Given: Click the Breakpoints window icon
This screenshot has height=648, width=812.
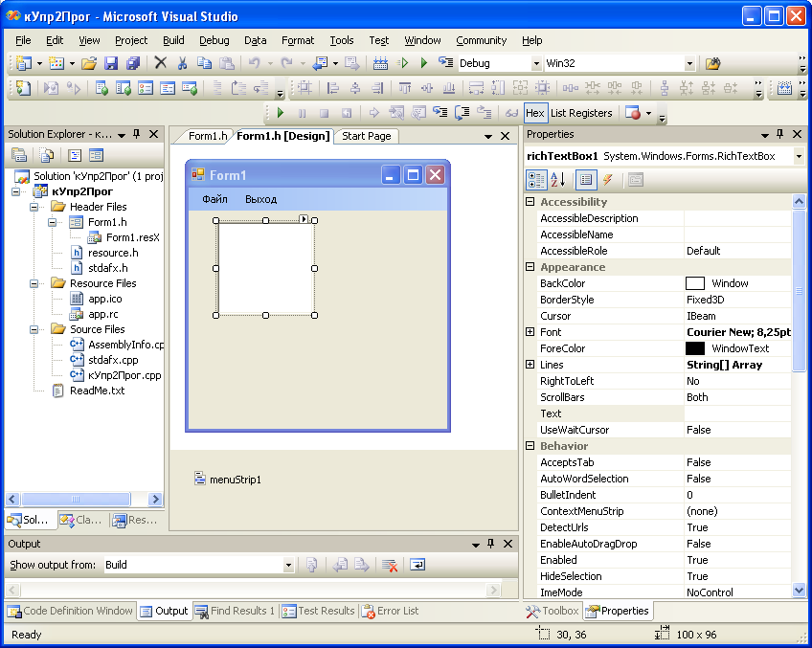Looking at the screenshot, I should 633,113.
